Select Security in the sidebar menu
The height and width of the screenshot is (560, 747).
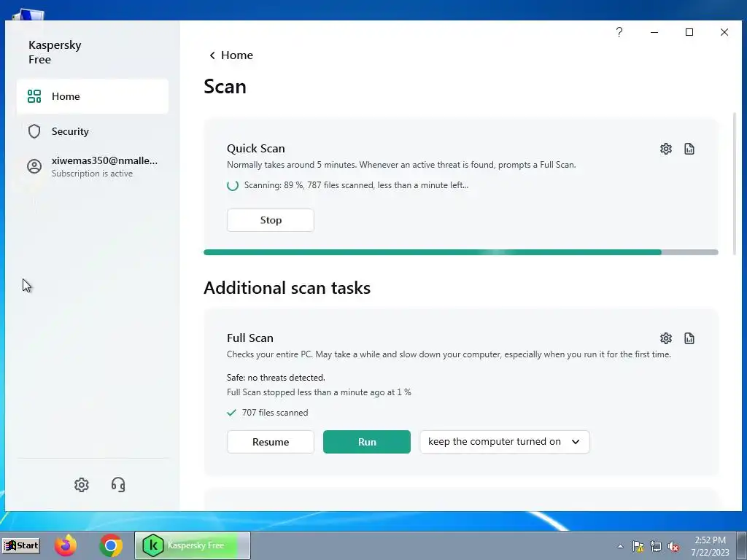click(x=93, y=131)
